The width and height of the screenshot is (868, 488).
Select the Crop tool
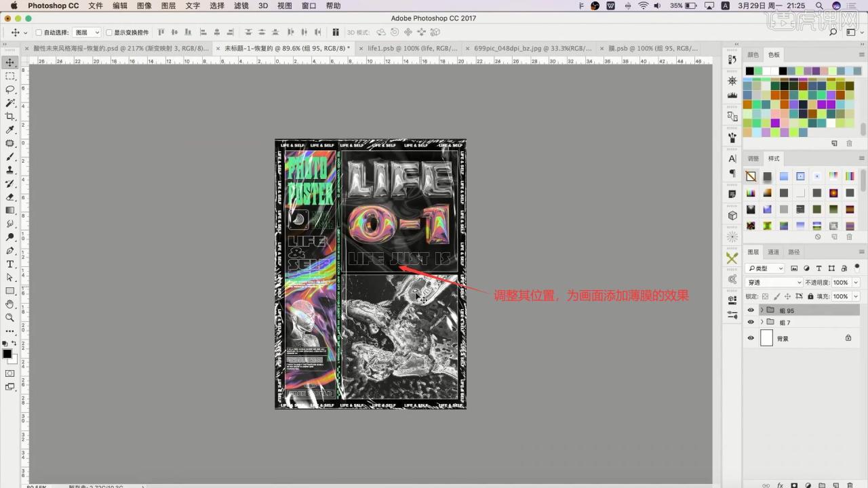[10, 117]
